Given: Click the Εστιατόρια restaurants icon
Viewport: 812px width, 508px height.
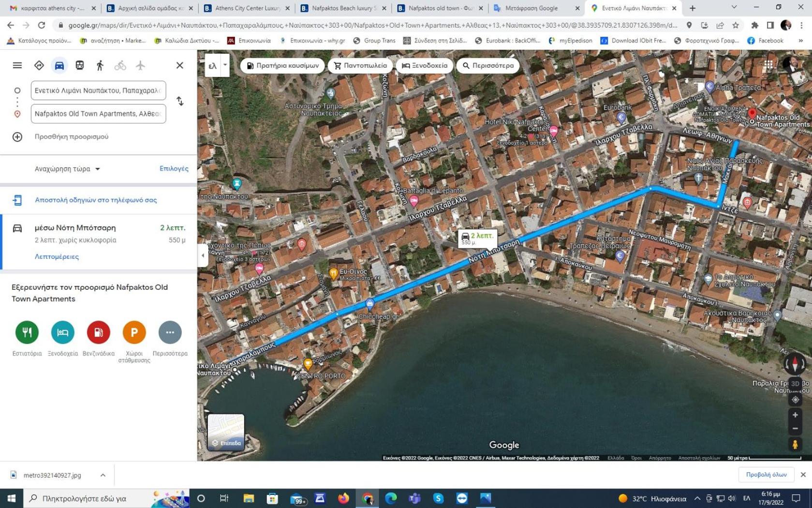Looking at the screenshot, I should 27,332.
